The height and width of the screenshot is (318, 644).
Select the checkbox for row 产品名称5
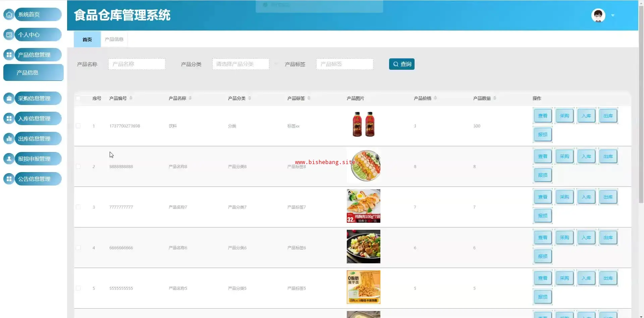tap(78, 288)
